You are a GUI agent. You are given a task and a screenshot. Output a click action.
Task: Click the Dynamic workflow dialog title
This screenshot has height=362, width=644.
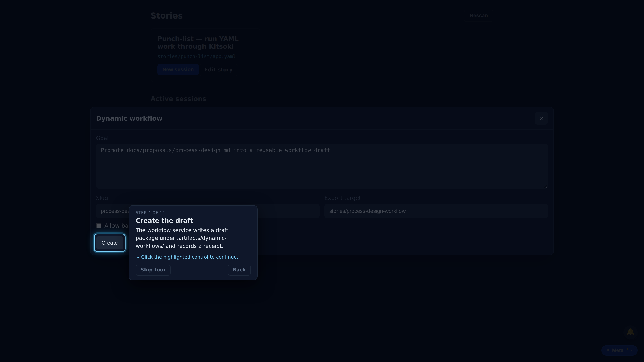(x=129, y=118)
